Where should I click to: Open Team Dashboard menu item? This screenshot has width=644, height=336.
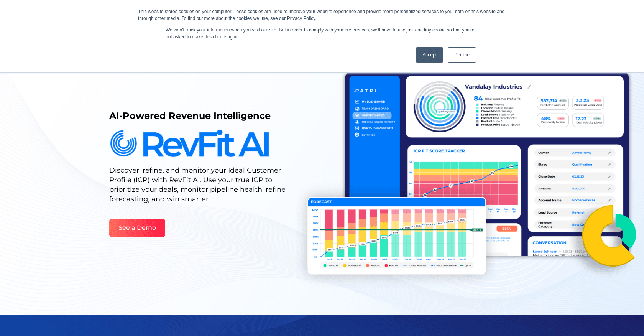(x=375, y=109)
